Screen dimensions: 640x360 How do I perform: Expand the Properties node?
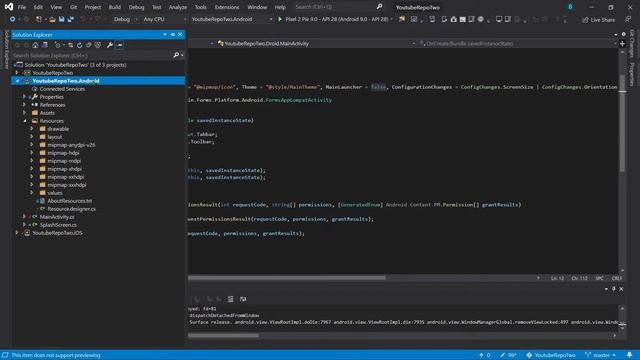point(24,97)
